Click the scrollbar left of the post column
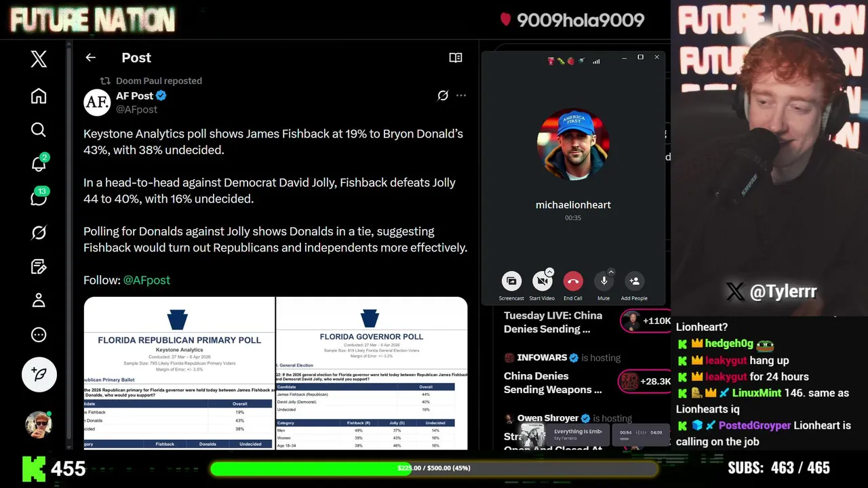 point(68,244)
